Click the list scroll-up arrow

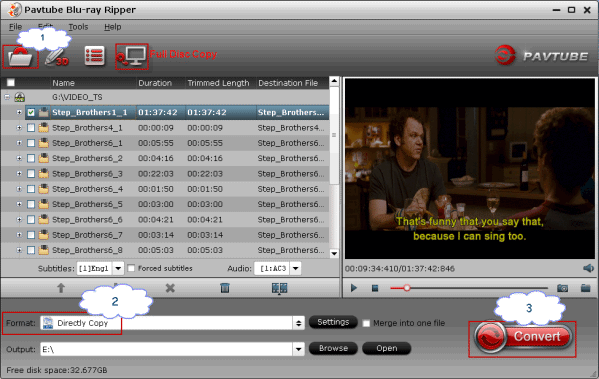click(x=334, y=81)
